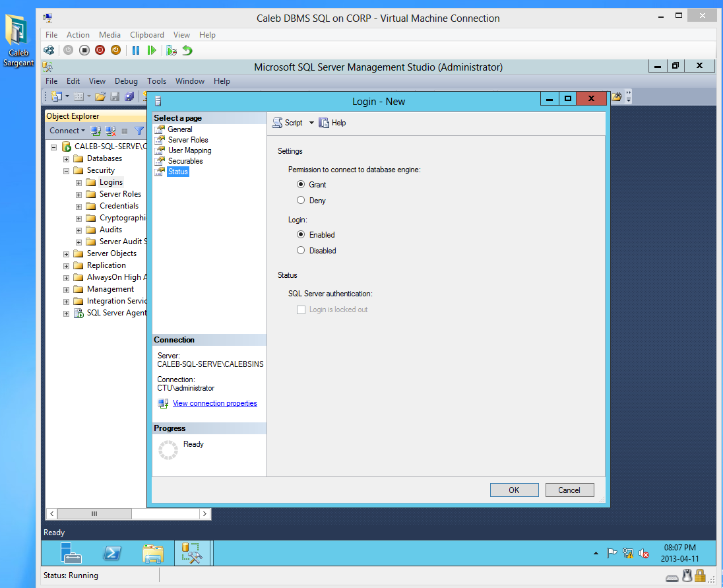This screenshot has height=588, width=723.
Task: Click the green Revert arrow icon
Action: (x=187, y=50)
